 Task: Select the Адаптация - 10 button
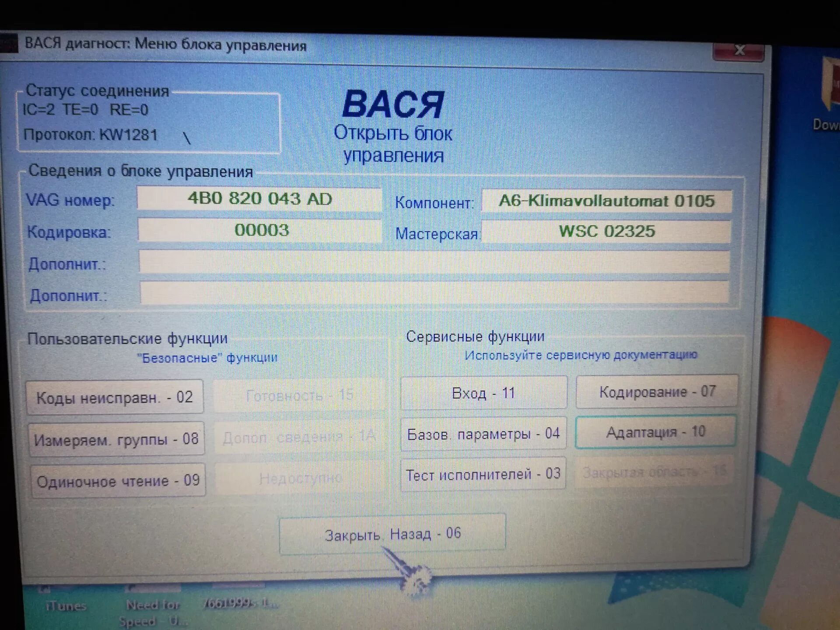[655, 432]
